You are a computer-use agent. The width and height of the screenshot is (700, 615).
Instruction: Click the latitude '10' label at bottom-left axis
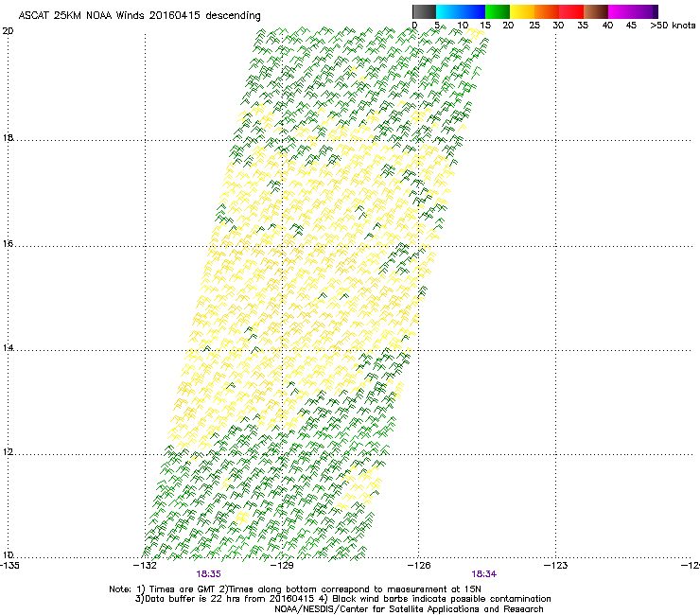click(x=8, y=555)
